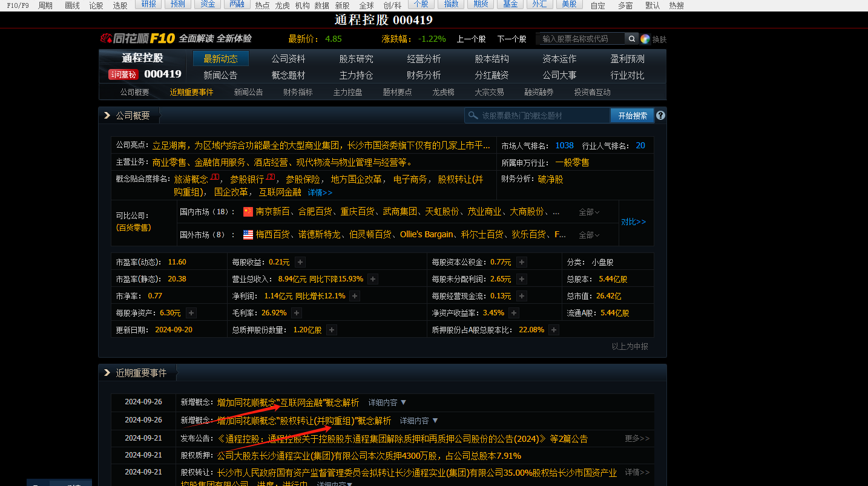This screenshot has height=486, width=868.
Task: Click the 同花顺 F10 logo
Action: click(138, 38)
